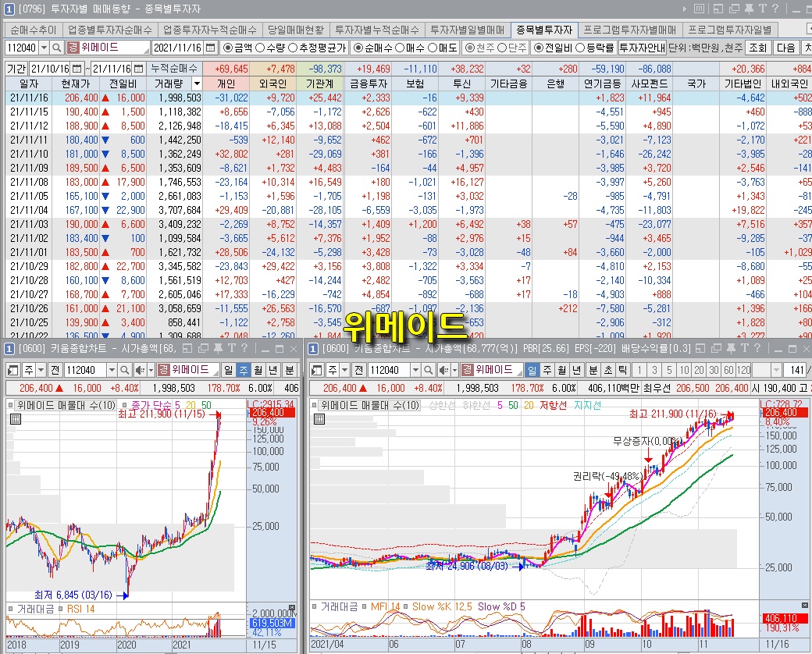The width and height of the screenshot is (812, 654).
Task: Select the 단주 radio button
Action: coord(502,48)
